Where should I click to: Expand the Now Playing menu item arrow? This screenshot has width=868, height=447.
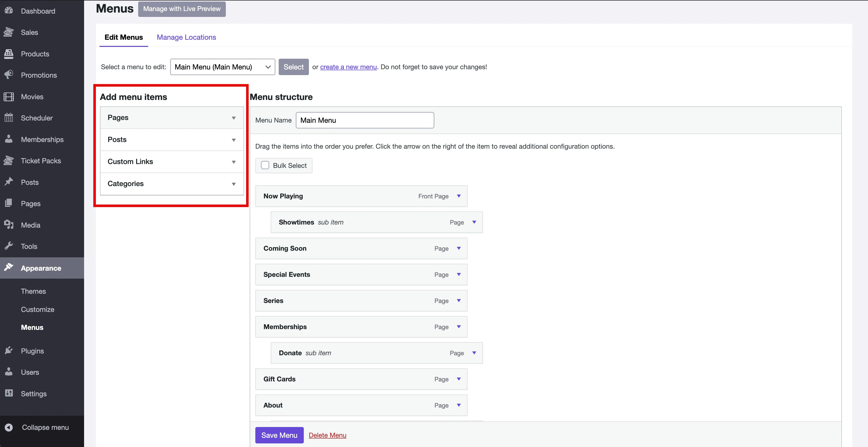tap(459, 196)
